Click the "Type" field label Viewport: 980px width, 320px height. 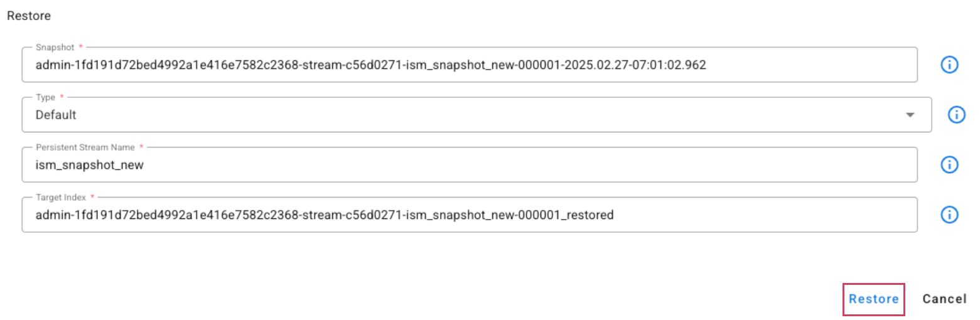(46, 97)
